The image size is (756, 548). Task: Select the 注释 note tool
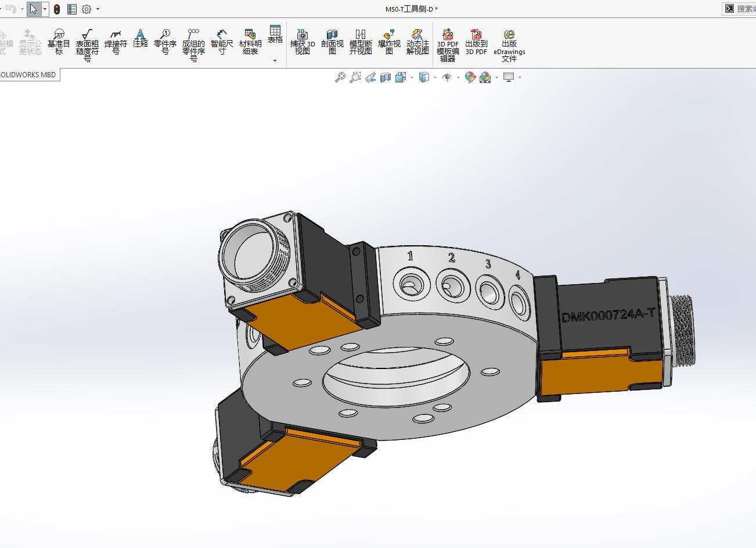pos(140,38)
